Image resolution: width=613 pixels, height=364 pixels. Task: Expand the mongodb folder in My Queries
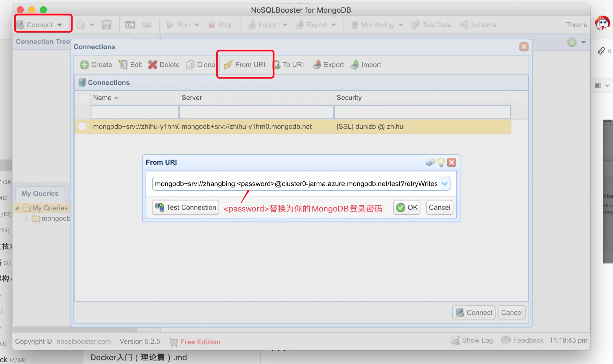tap(27, 219)
